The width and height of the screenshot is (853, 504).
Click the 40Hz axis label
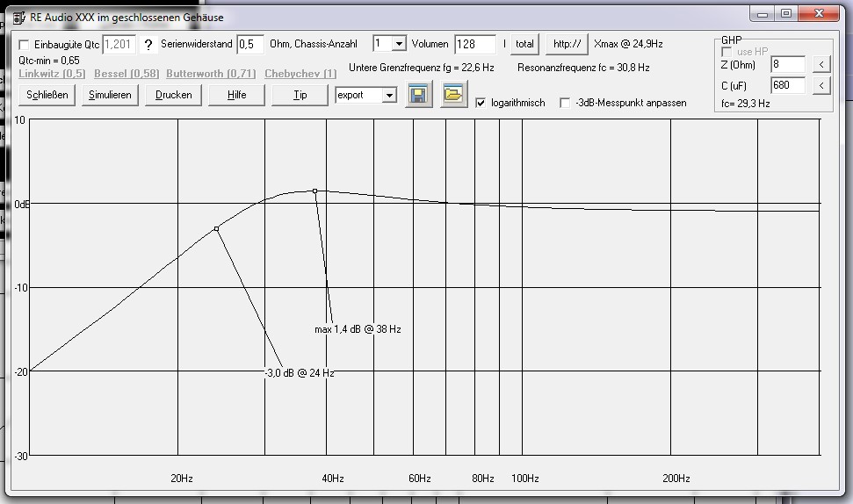point(332,479)
